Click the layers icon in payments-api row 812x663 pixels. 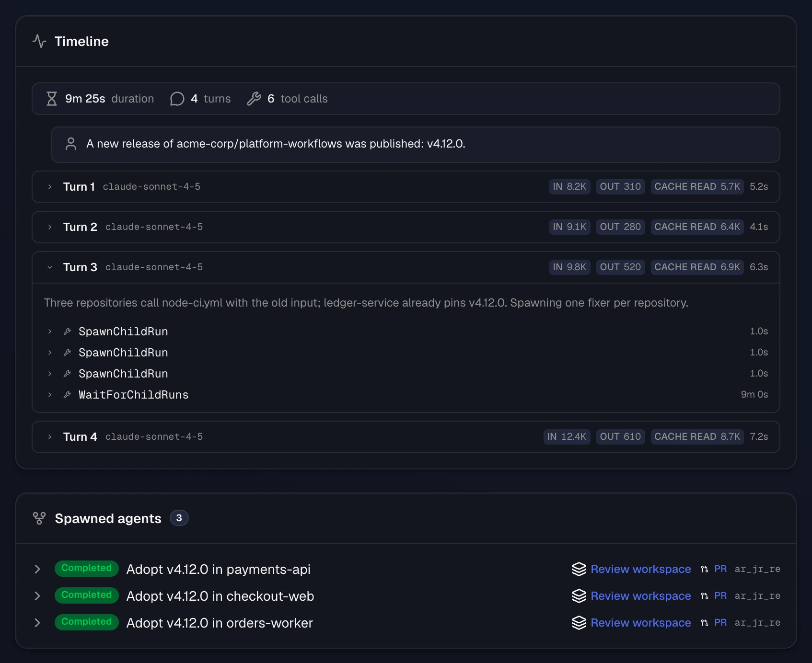pyautogui.click(x=579, y=569)
